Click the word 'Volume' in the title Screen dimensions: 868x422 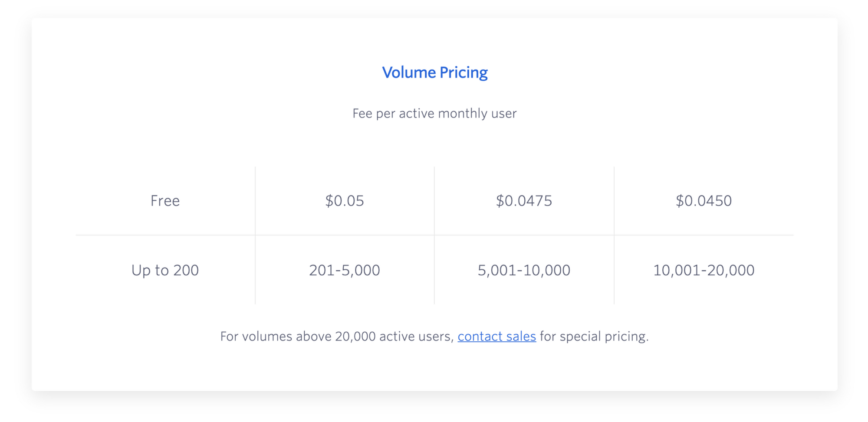tap(409, 72)
